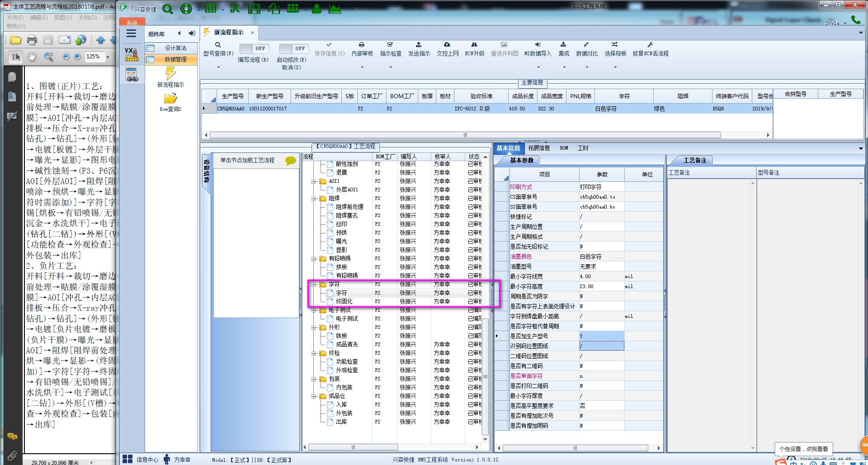Image resolution: width=868 pixels, height=465 pixels.
Task: Collapse the 有铅喷锡 folder tree node
Action: pos(314,259)
